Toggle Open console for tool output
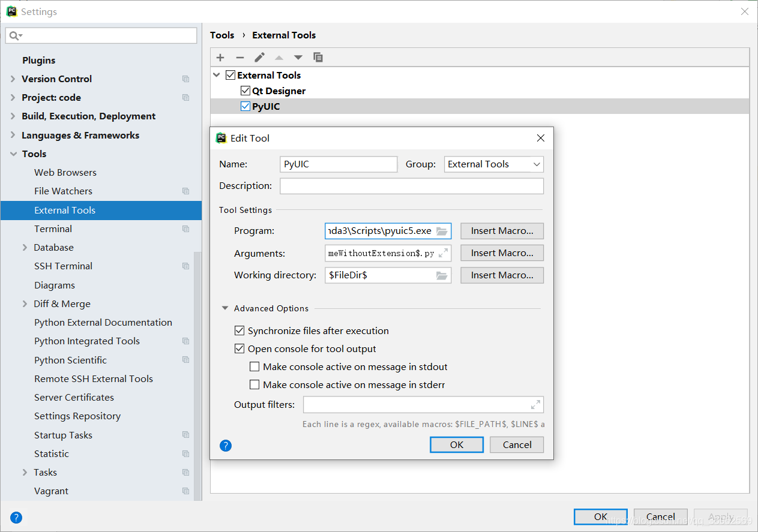Viewport: 758px width, 532px height. [x=239, y=348]
